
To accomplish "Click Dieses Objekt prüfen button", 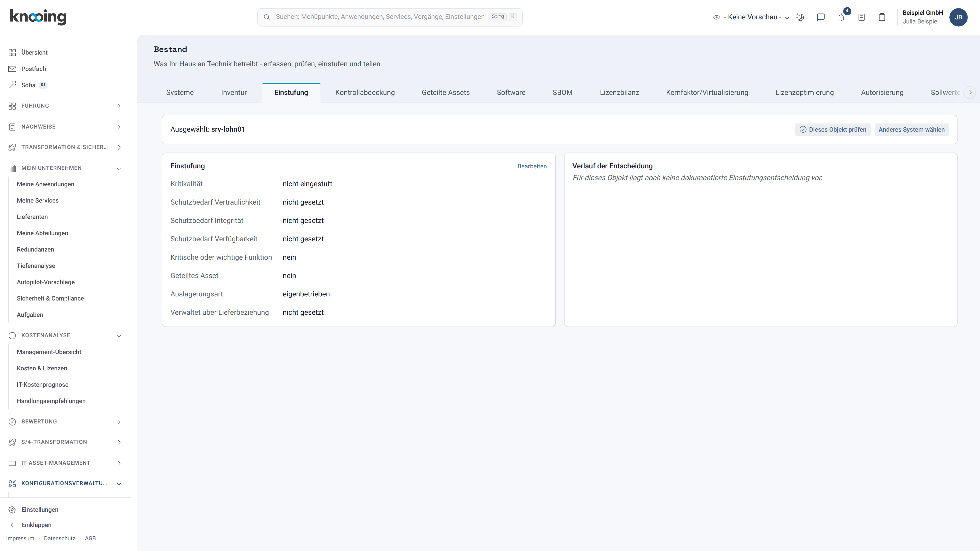I will (x=833, y=130).
